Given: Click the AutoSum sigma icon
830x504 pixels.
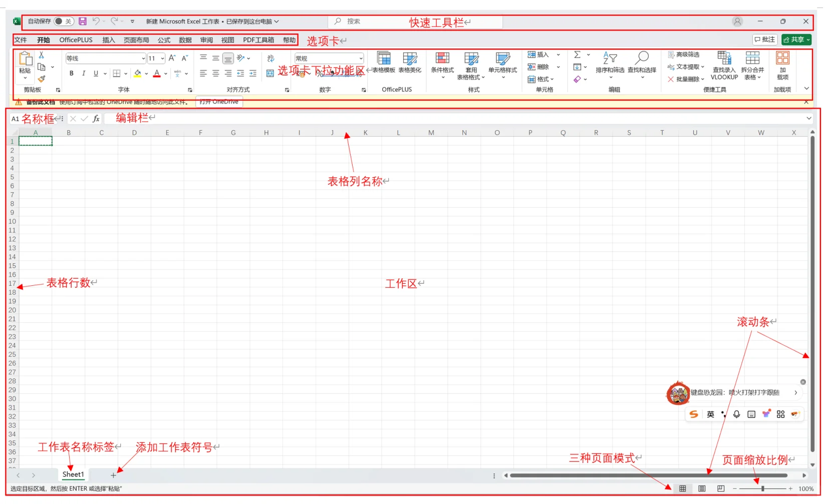Looking at the screenshot, I should coord(578,55).
